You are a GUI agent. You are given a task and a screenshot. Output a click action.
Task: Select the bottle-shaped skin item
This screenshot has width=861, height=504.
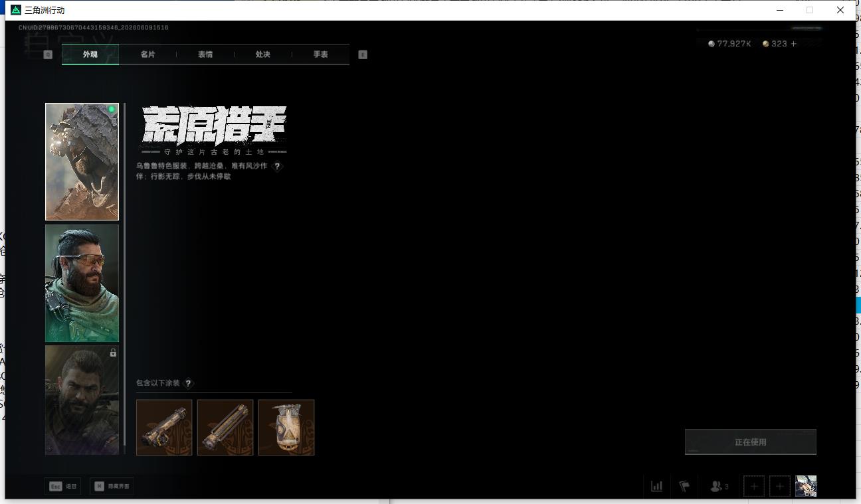[286, 427]
